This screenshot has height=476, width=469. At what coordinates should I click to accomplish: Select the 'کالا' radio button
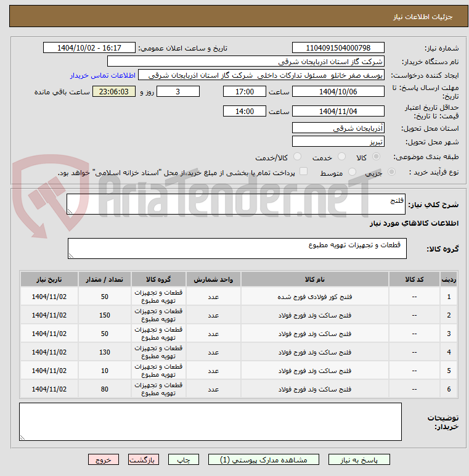pos(376,157)
